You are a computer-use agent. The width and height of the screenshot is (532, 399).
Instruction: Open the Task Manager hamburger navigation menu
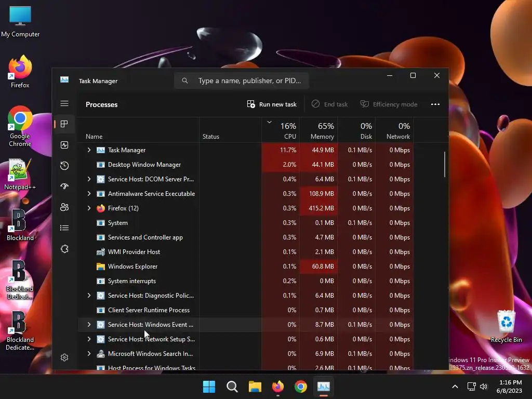[64, 103]
